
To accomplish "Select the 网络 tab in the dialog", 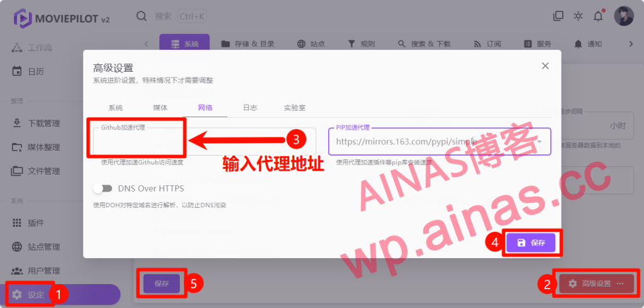I will [x=205, y=108].
